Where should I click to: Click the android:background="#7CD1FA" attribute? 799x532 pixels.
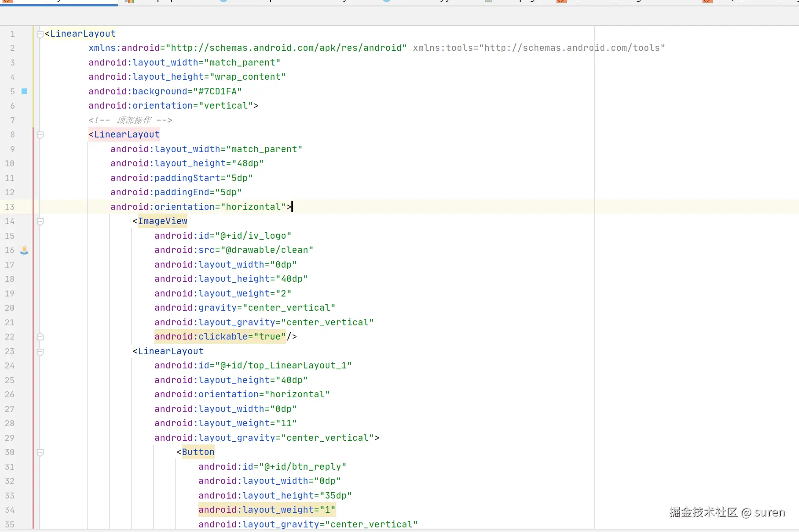click(165, 92)
